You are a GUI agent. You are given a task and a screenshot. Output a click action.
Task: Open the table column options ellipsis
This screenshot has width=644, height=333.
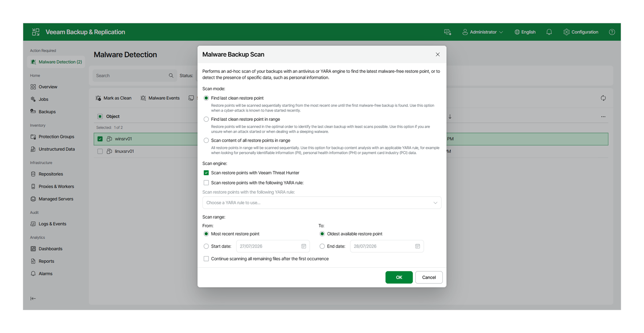tap(603, 116)
